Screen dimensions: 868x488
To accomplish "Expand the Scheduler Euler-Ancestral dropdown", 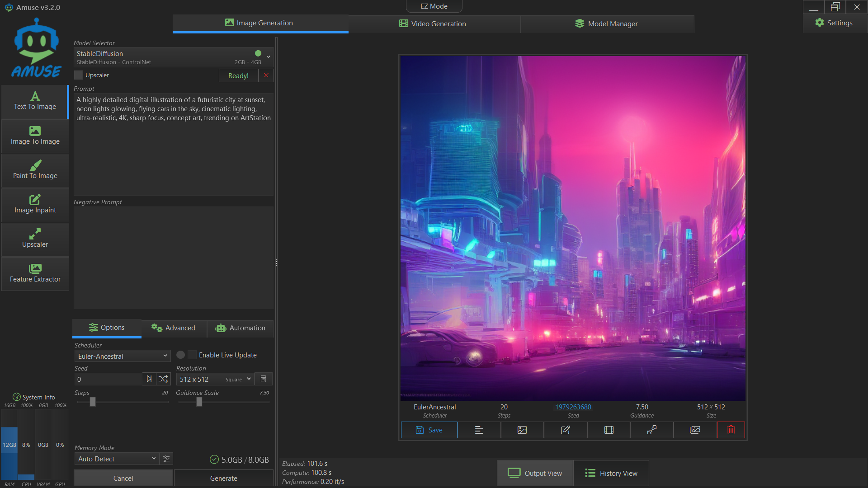I will tap(122, 356).
